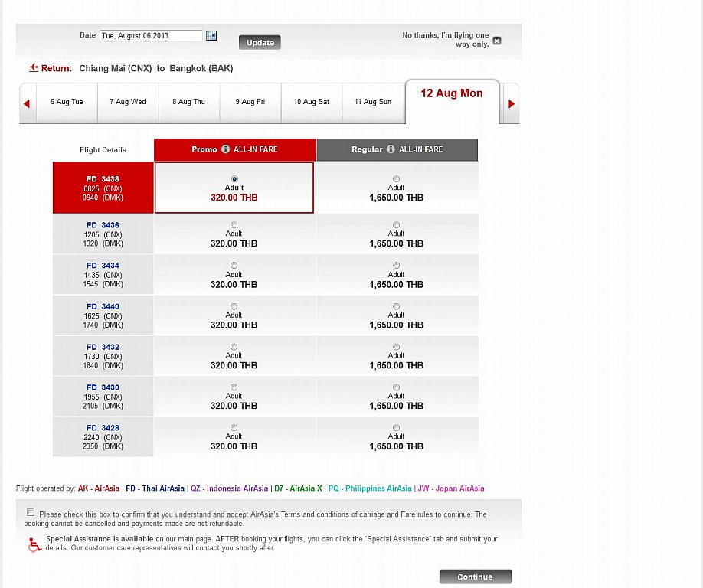This screenshot has height=588, width=703.
Task: Click 'No thanks, I'm flying one way only' text
Action: point(445,40)
